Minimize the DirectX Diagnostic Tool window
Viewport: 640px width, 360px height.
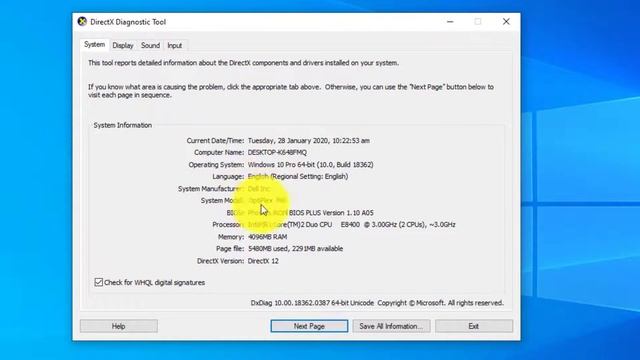(450, 22)
